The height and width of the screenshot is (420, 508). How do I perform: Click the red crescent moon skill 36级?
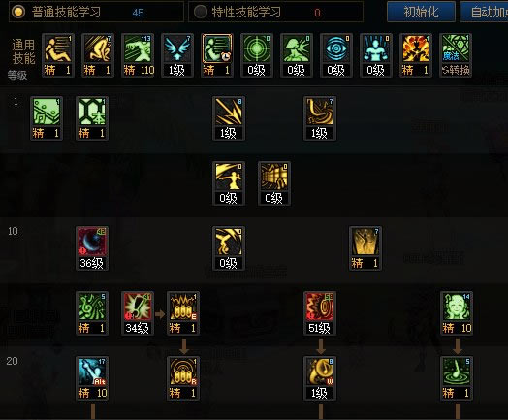pos(92,248)
